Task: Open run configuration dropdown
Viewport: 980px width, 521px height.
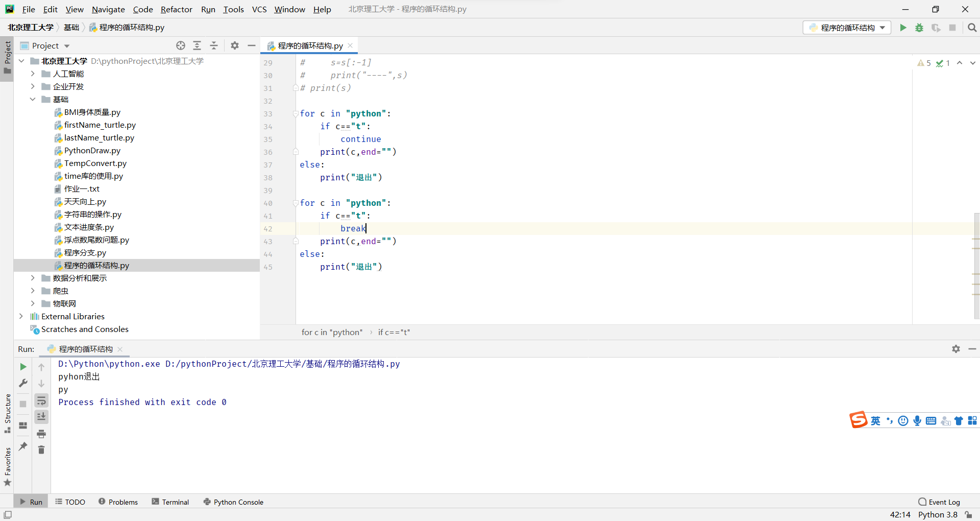Action: [x=847, y=28]
